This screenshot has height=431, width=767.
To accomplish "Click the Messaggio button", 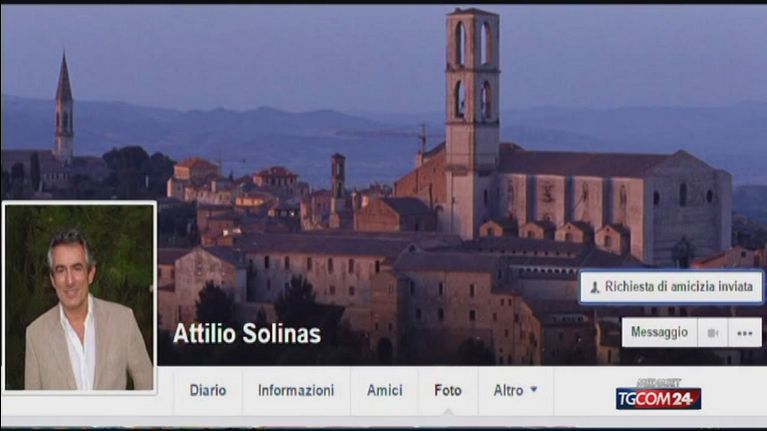I will pos(659,333).
